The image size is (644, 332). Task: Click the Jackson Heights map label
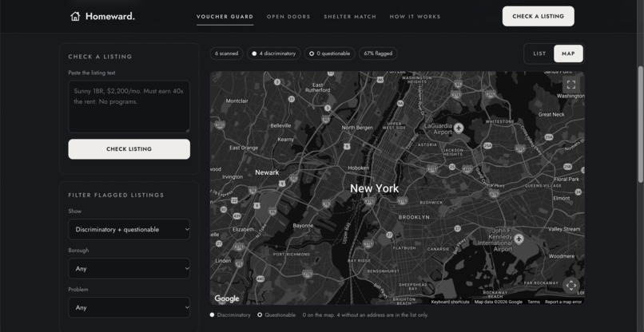(453, 152)
